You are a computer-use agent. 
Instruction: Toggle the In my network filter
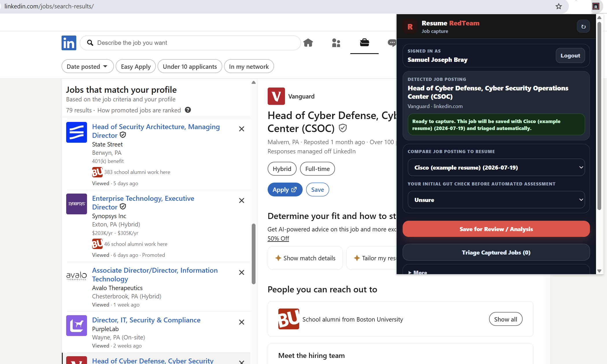[x=249, y=66]
